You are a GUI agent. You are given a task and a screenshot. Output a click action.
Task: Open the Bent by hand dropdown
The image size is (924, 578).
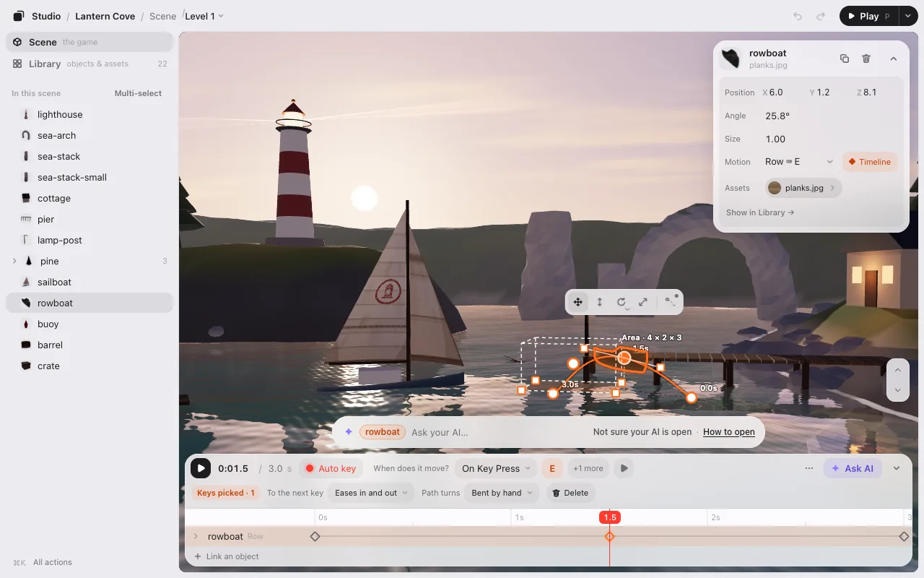[x=502, y=493]
